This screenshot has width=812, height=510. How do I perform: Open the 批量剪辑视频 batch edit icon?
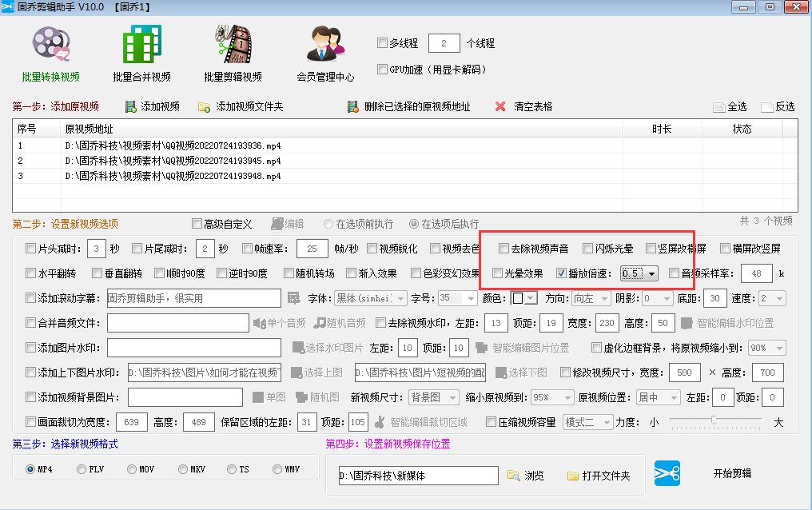[x=233, y=44]
